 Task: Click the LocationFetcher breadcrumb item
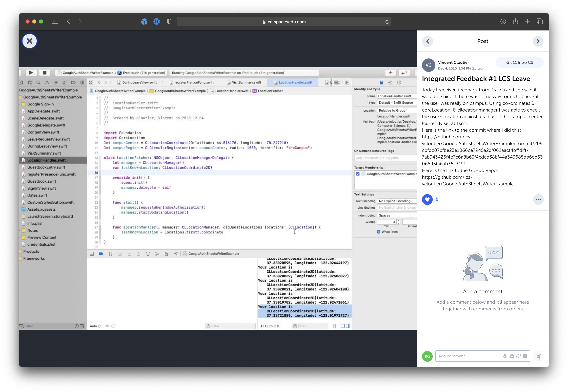(x=268, y=91)
